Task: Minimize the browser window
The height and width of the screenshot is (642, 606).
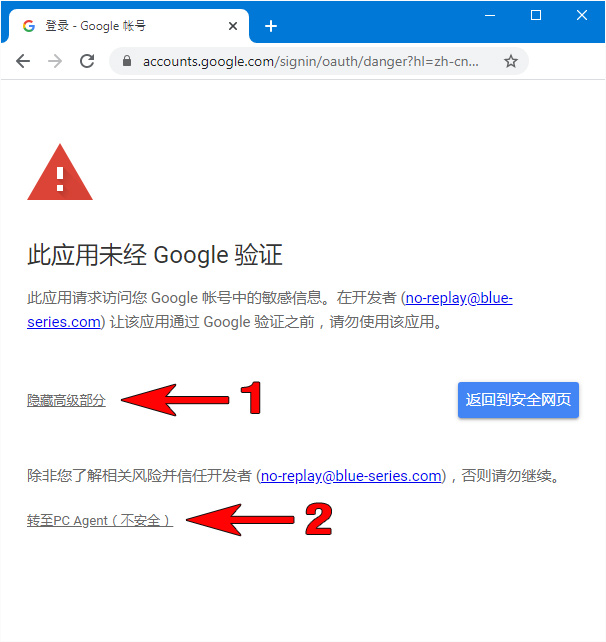Action: click(490, 16)
